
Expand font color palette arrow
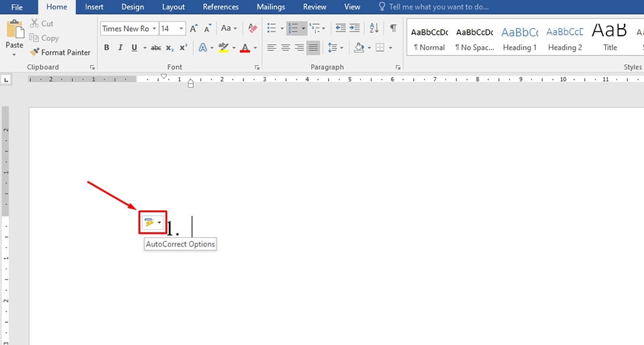pos(255,48)
